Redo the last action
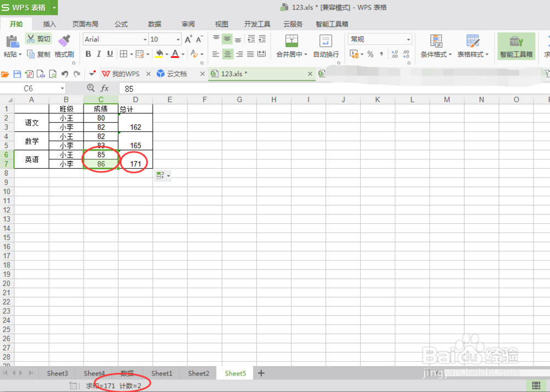 coord(77,74)
